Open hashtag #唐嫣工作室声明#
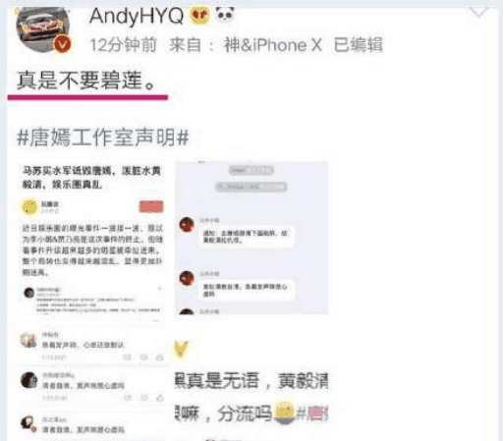This screenshot has height=441, width=504. (x=103, y=138)
